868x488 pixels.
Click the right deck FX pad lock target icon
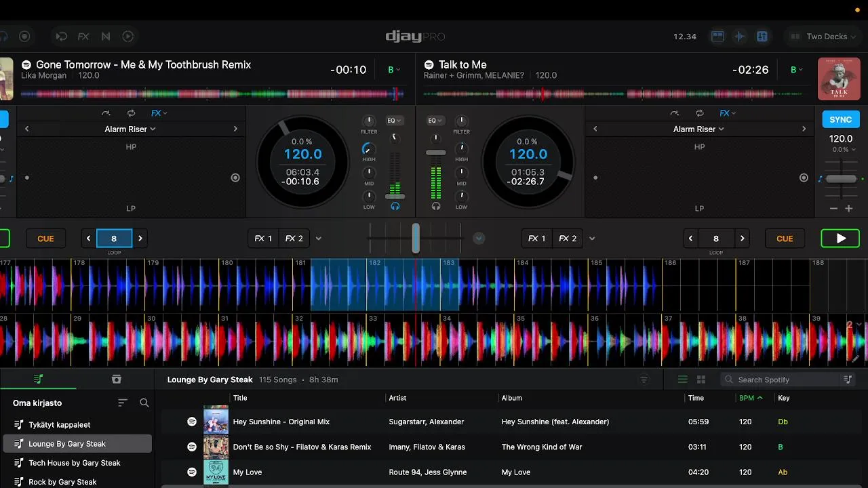[804, 178]
